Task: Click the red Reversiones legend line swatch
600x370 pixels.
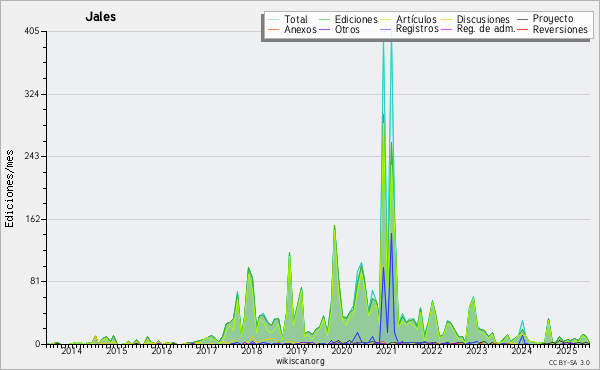Action: tap(522, 29)
